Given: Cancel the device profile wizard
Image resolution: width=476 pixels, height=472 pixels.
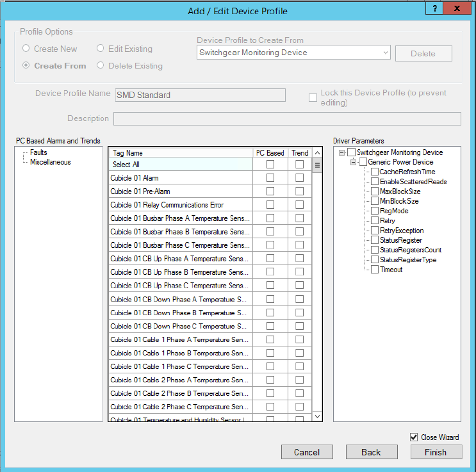Looking at the screenshot, I should [x=307, y=452].
